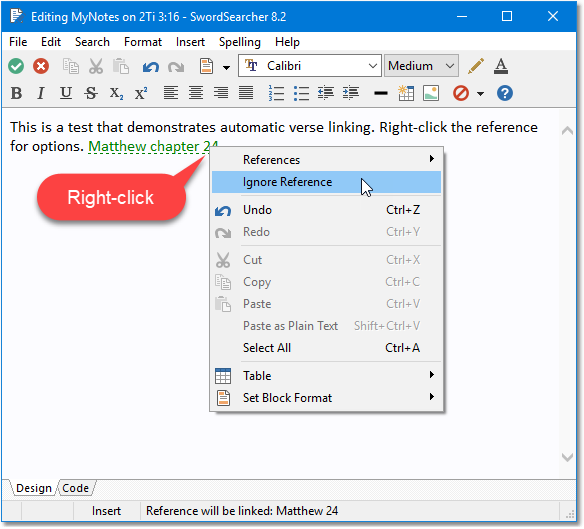This screenshot has width=584, height=529.
Task: Choose Ignore Reference in context menu
Action: pos(326,182)
